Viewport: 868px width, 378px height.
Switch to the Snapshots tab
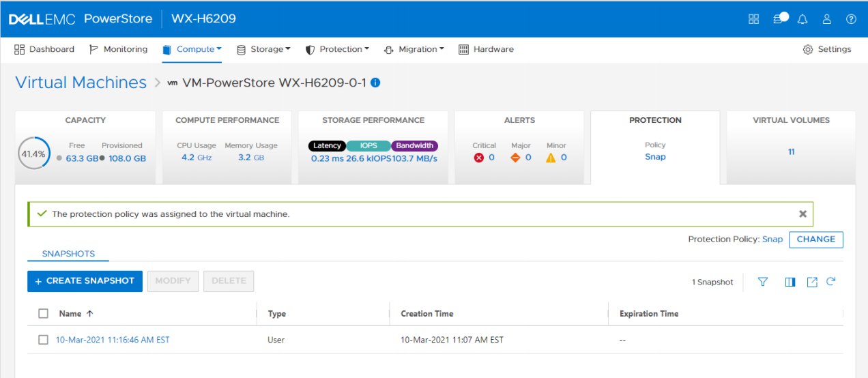pyautogui.click(x=68, y=254)
